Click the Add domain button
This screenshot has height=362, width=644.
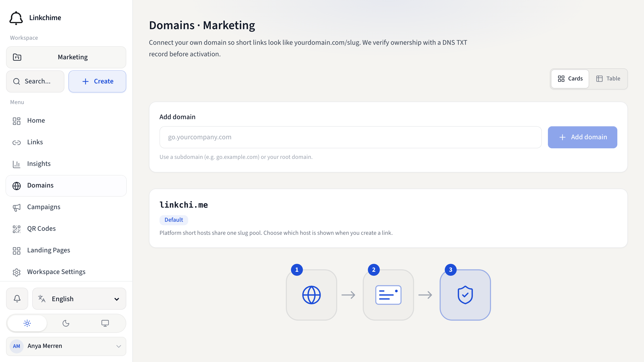[x=582, y=137]
